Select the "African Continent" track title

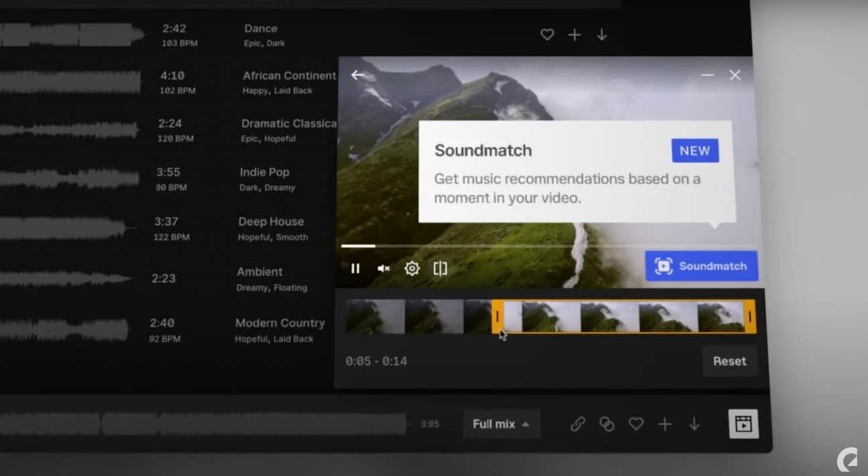[289, 76]
